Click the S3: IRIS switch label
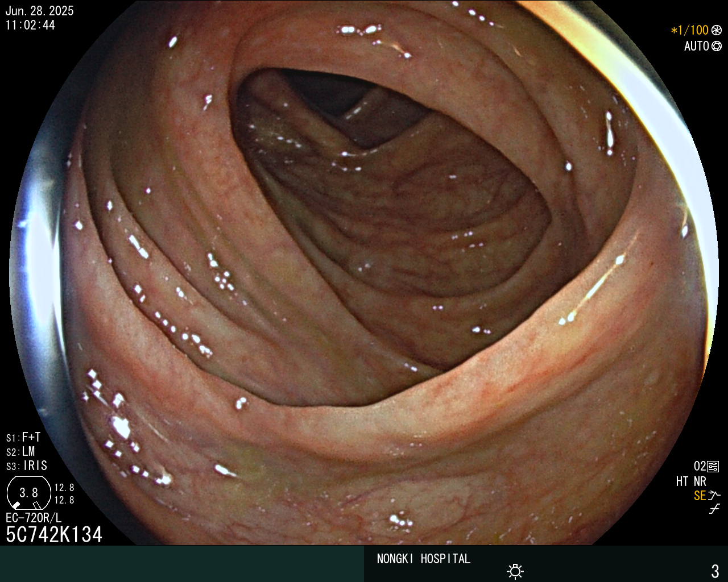Image resolution: width=728 pixels, height=582 pixels. click(27, 465)
